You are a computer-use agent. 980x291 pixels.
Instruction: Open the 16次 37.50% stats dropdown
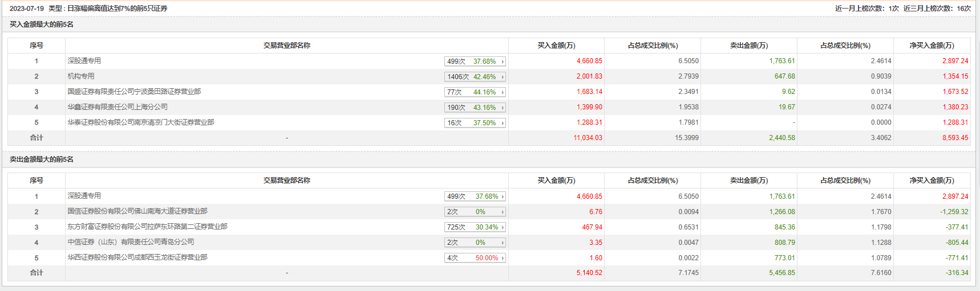(x=475, y=123)
